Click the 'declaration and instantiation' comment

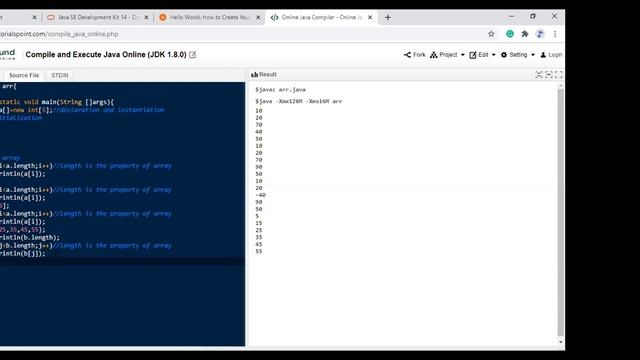point(109,110)
